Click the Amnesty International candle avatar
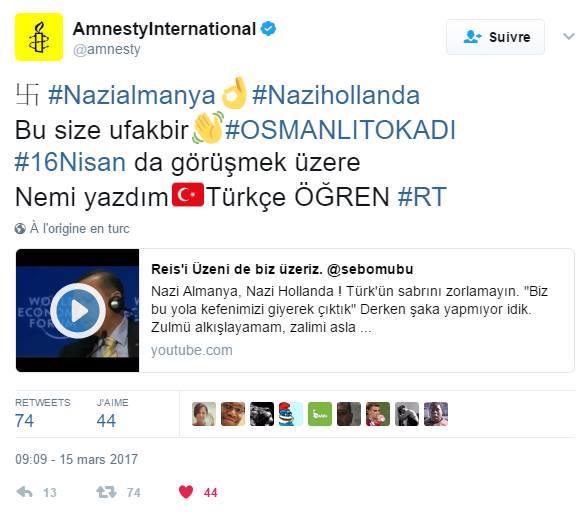 click(39, 37)
